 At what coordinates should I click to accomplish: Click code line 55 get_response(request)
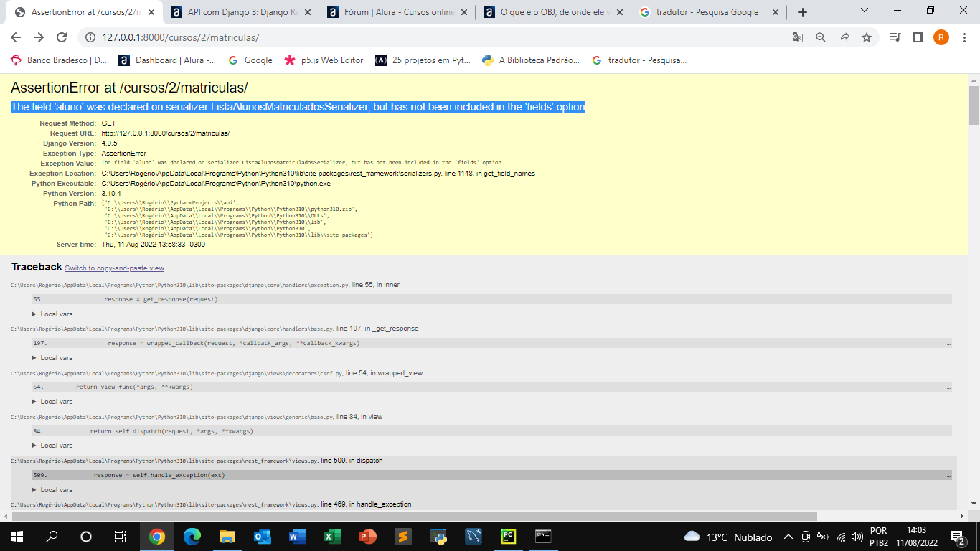(x=491, y=299)
